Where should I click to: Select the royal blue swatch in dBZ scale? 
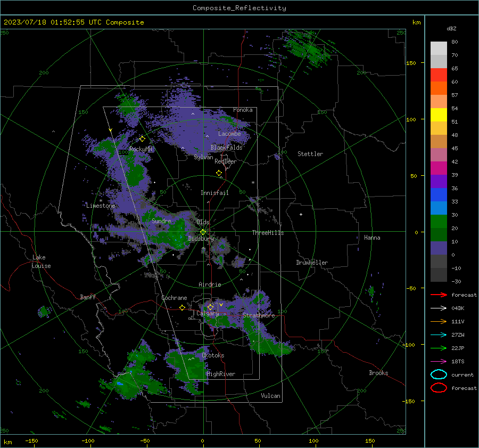[439, 194]
